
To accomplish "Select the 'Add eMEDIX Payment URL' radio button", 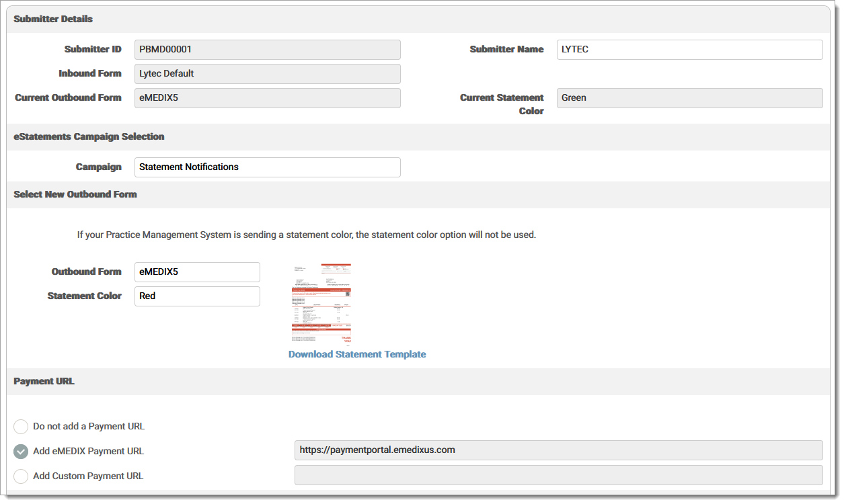I will tap(21, 452).
